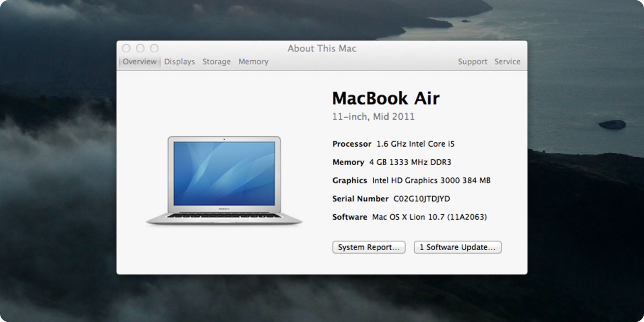Click the 1 Software Update... button
This screenshot has height=322, width=644.
[x=457, y=247]
